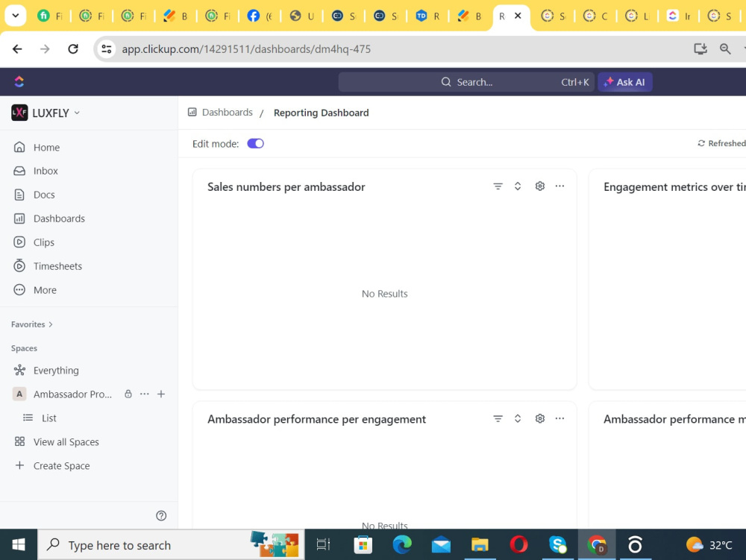Screen dimensions: 746x560
Task: Open Mail app from taskbar
Action: point(441,545)
